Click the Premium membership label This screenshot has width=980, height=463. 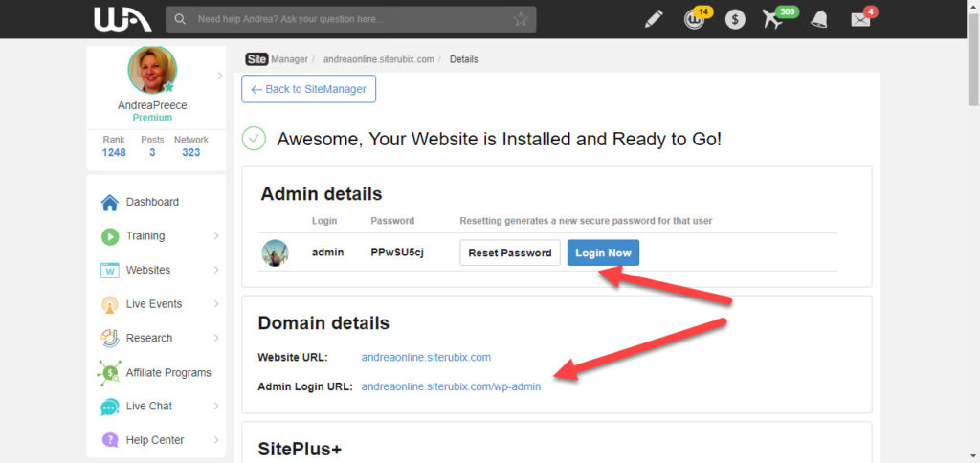click(x=152, y=118)
